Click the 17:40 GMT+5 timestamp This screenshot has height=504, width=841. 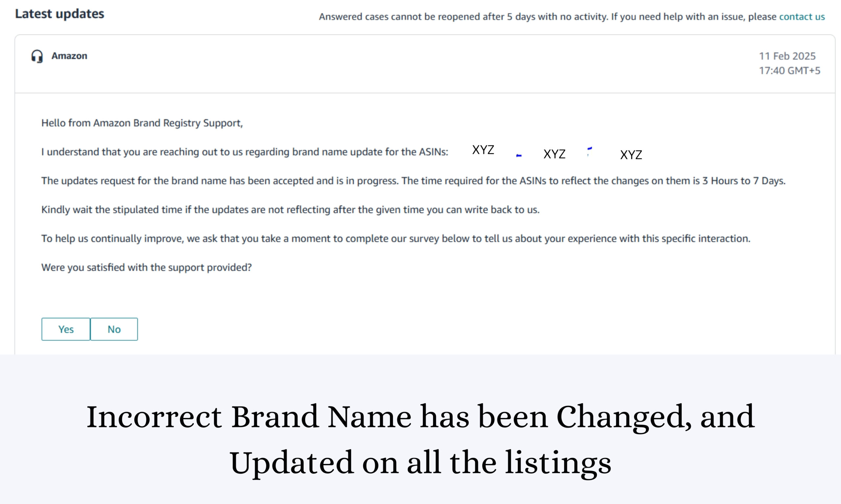tap(789, 71)
